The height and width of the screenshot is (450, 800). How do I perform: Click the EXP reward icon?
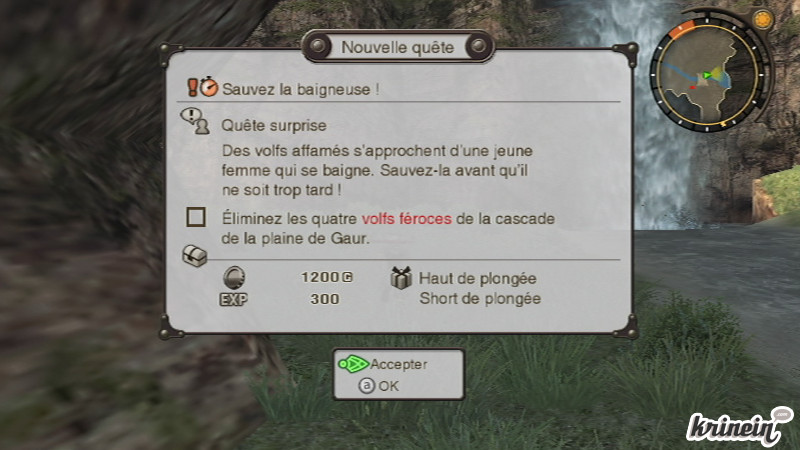234,299
